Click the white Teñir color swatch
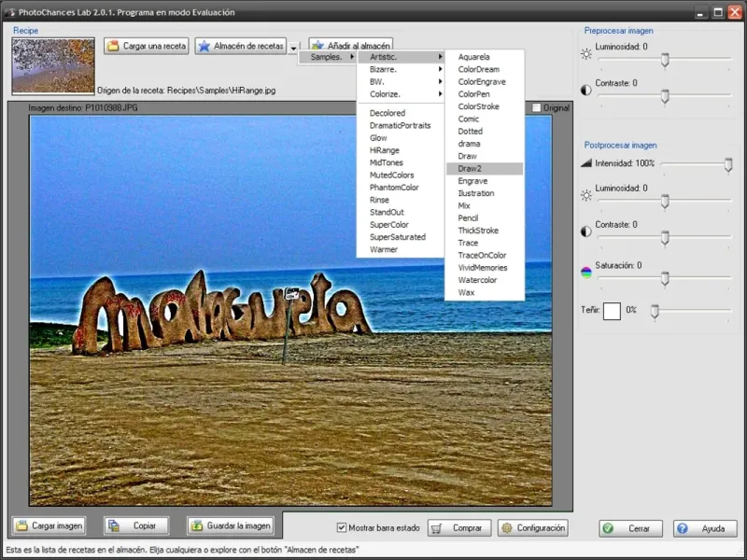Image resolution: width=747 pixels, height=560 pixels. coord(612,311)
